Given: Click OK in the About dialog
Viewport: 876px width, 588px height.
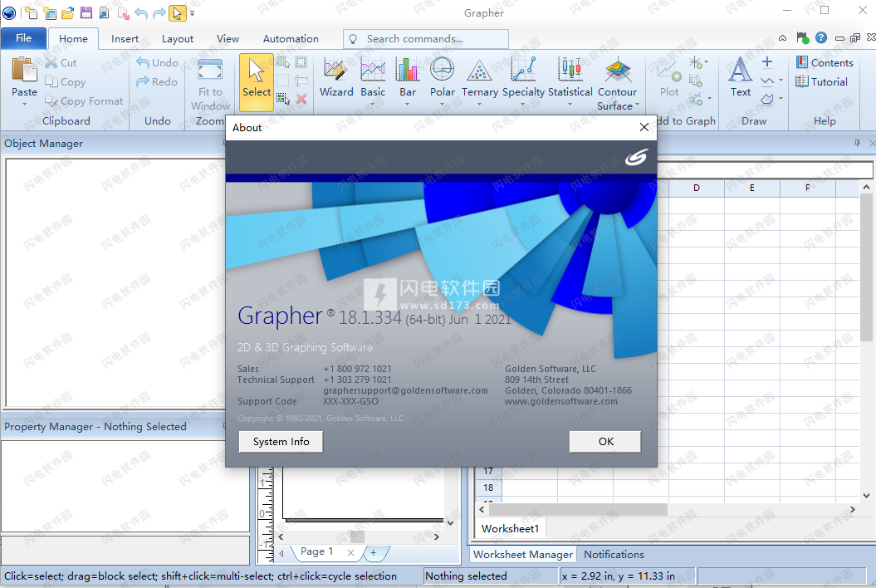Looking at the screenshot, I should point(605,442).
